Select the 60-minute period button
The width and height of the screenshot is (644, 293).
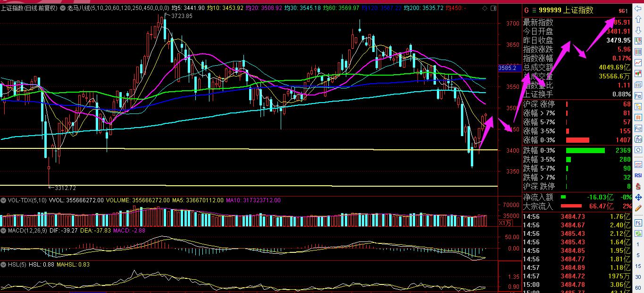point(638,287)
